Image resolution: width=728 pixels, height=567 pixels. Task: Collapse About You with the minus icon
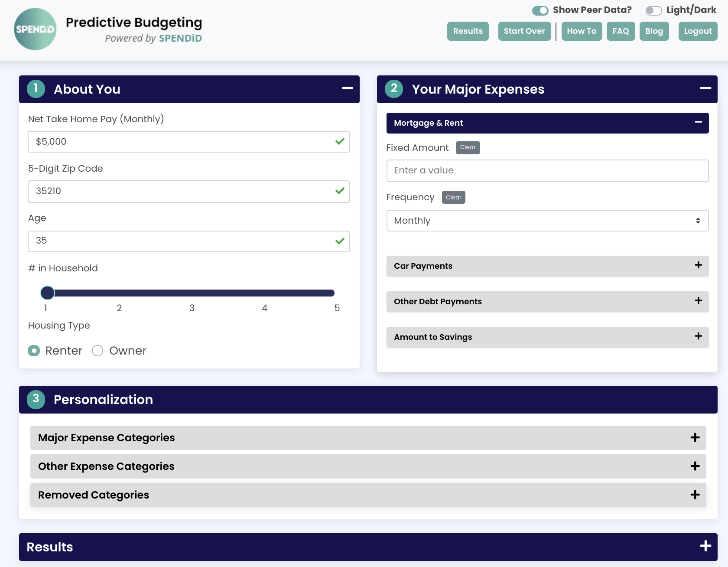(x=347, y=88)
